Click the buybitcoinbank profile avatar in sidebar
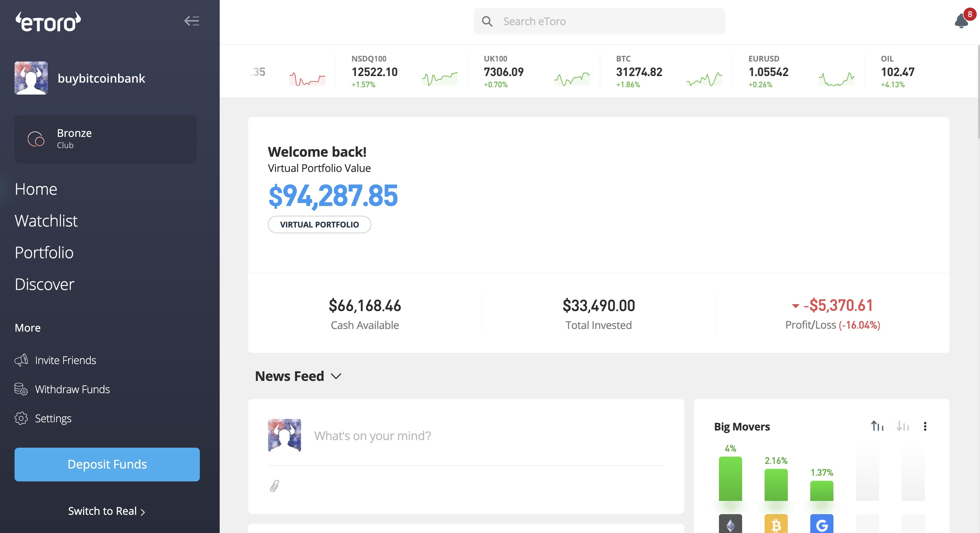980x533 pixels. click(31, 78)
